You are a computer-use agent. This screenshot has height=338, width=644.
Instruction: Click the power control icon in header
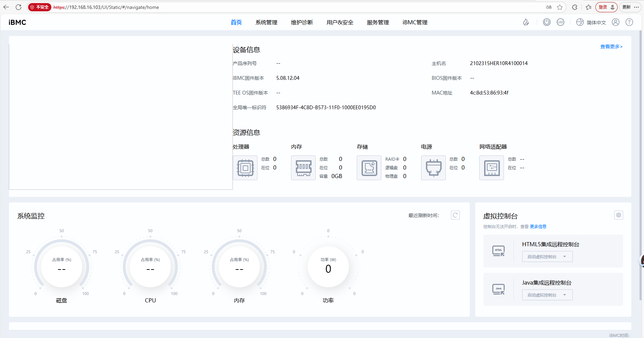pos(546,22)
